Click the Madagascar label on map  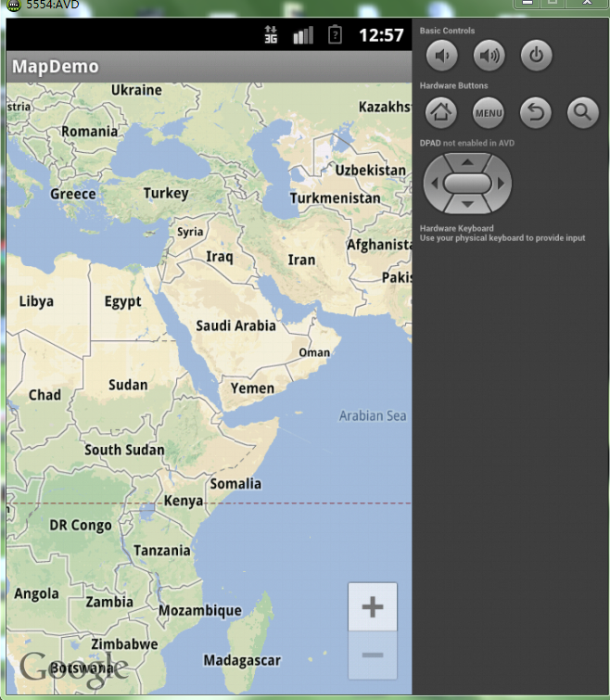pos(242,660)
